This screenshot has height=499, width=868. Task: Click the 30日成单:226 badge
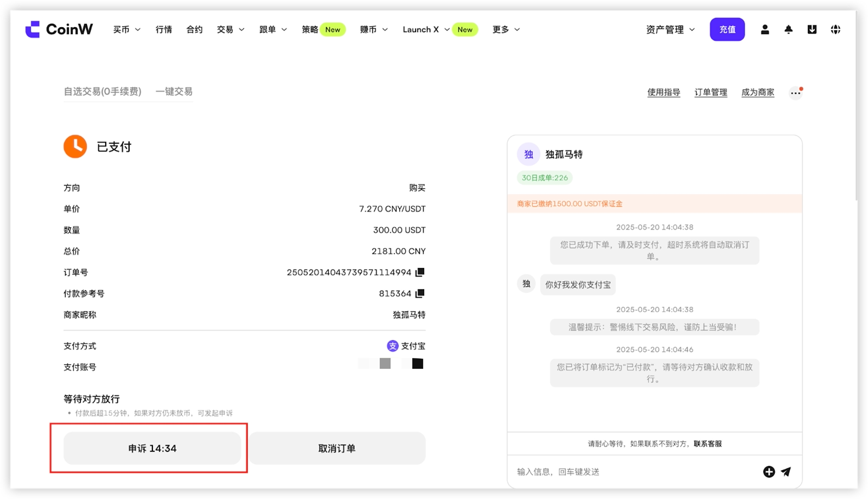pos(545,177)
